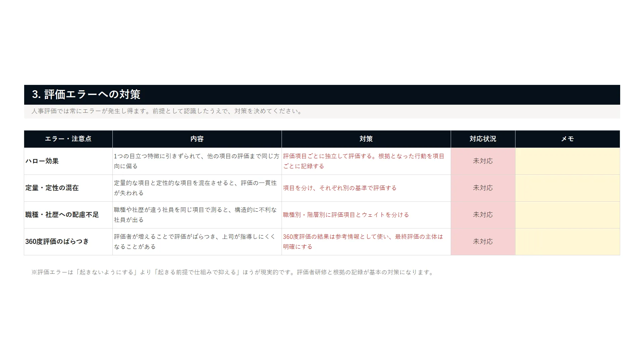Click the 定量・定性の混在 content description cell
The image size is (644, 362).
click(197, 188)
